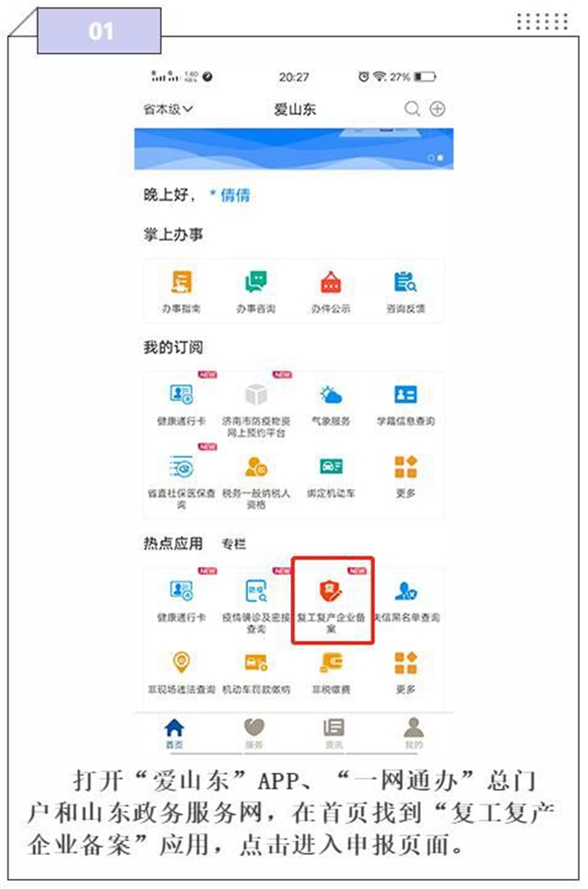The image size is (588, 889).
Task: Open the 资讯 bottom tab
Action: tap(334, 733)
